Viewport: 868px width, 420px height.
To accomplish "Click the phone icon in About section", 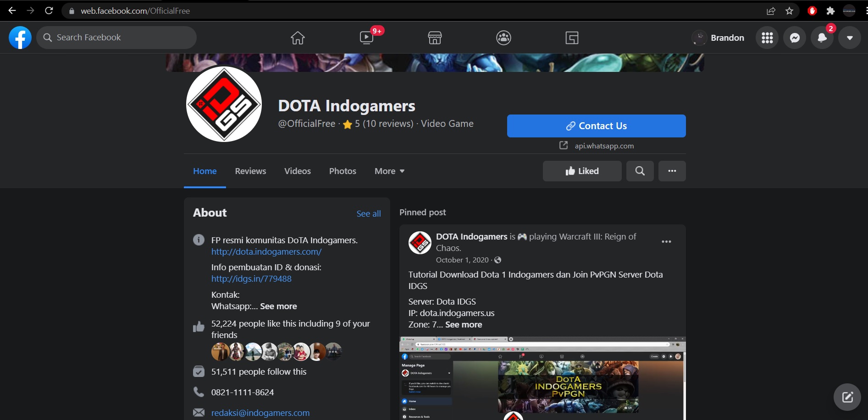I will [199, 392].
